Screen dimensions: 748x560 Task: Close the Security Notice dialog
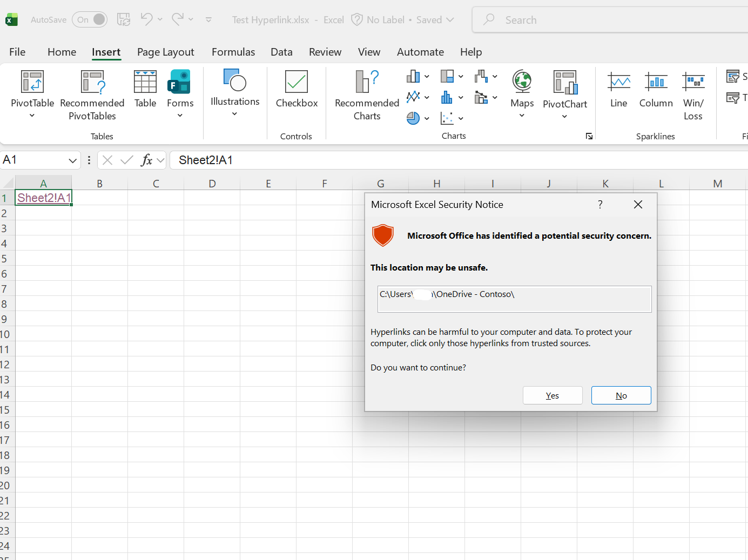pyautogui.click(x=638, y=204)
